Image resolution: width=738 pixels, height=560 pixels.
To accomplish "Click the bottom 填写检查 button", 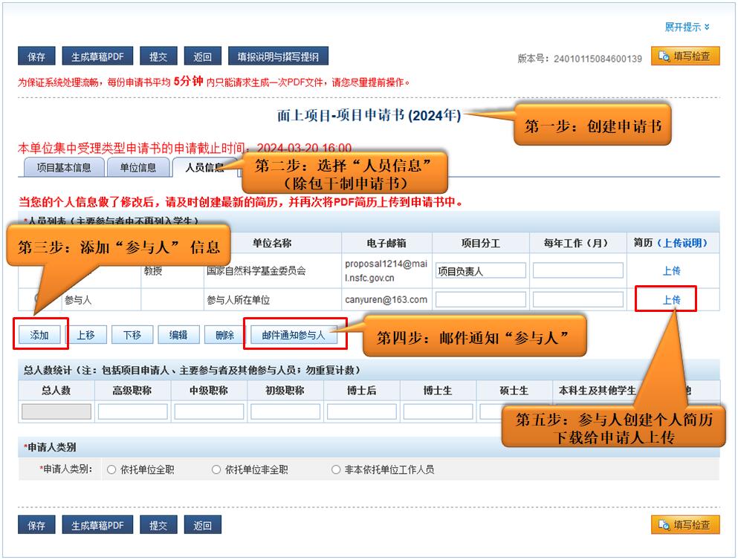I will (685, 525).
